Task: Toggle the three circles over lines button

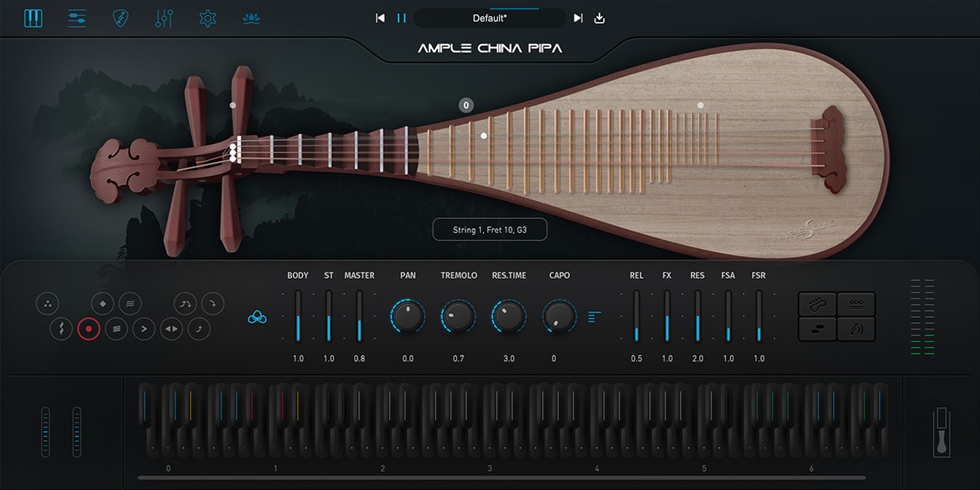Action: coord(856,304)
